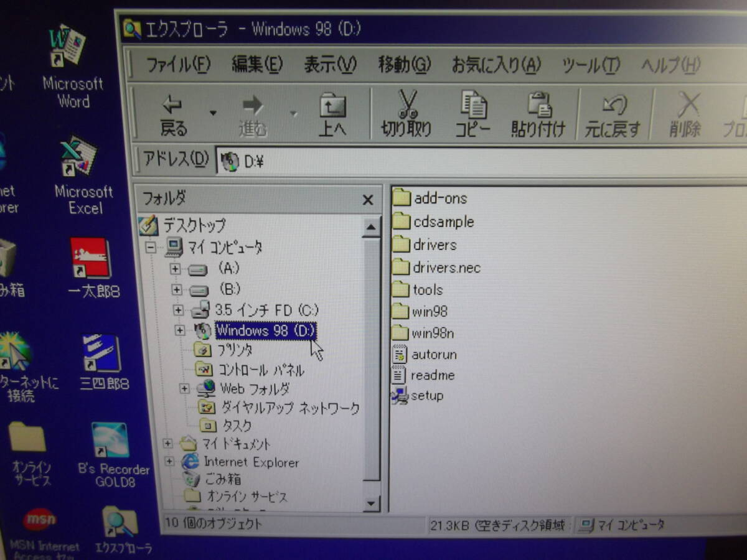Open the Forward button history dropdown arrow
The image size is (747, 560).
(x=293, y=114)
